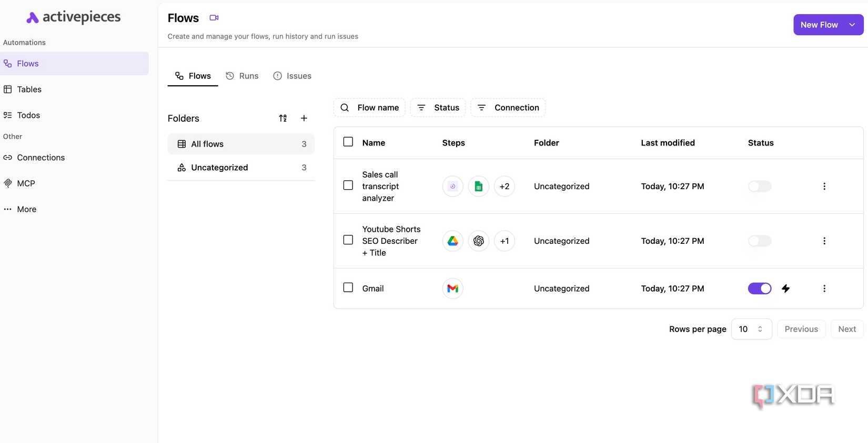Open the Status filter dropdown

438,108
